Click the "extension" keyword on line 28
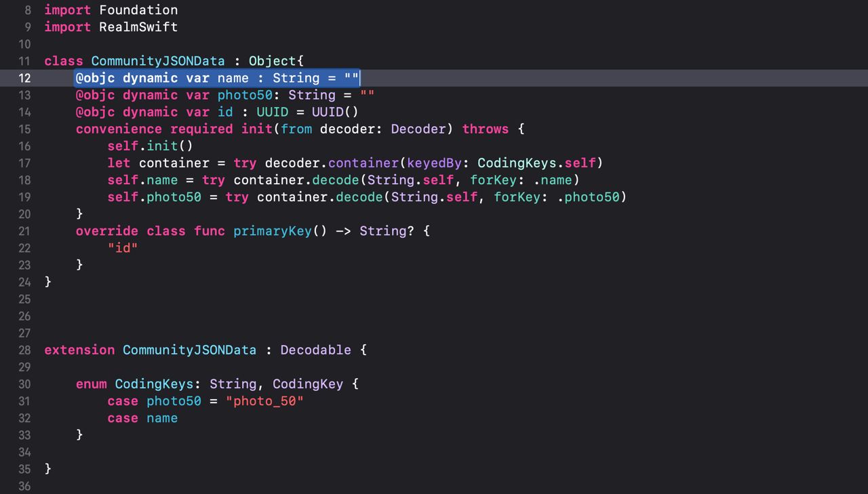 click(79, 350)
